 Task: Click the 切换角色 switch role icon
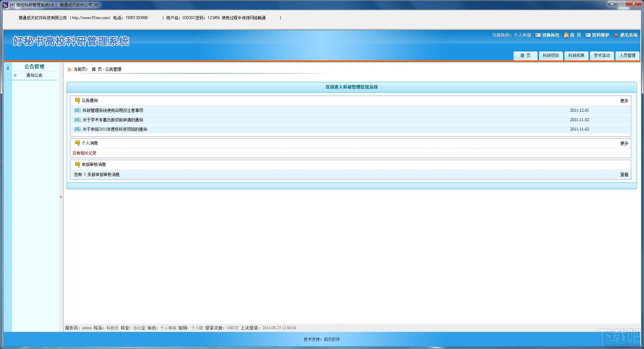tap(538, 35)
